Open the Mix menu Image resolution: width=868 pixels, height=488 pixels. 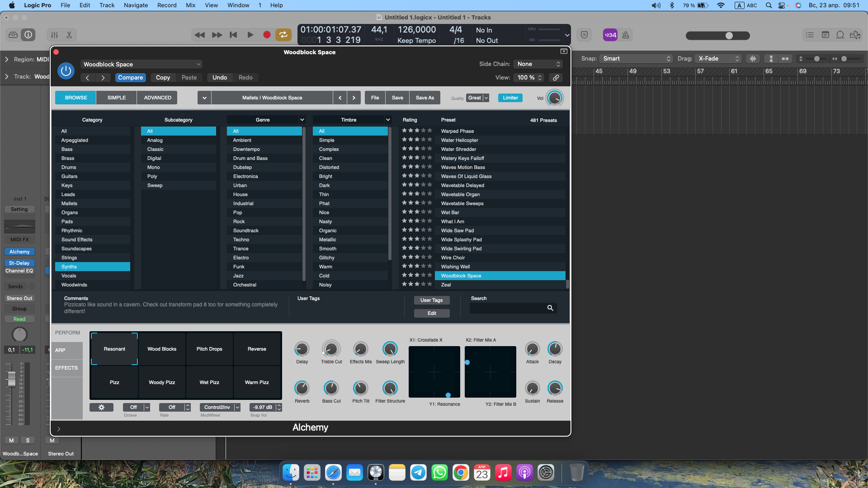pos(190,5)
